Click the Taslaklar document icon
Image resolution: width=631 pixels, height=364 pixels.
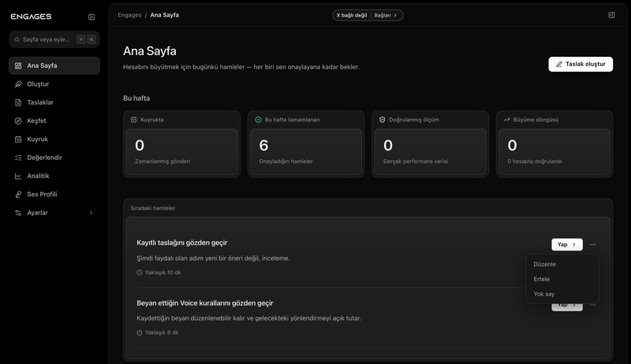point(18,102)
